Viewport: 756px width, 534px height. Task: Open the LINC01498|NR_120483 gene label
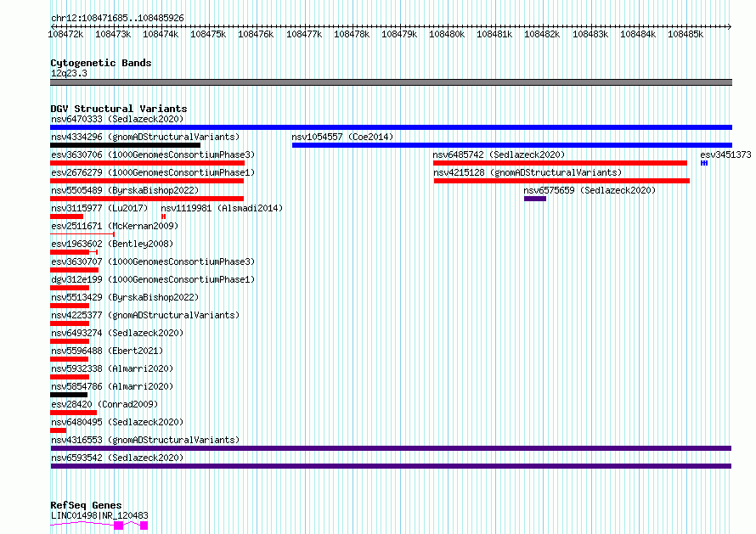99,515
